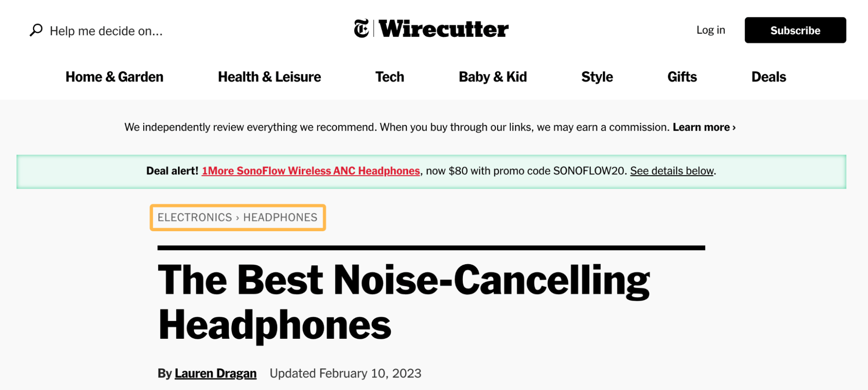Browse the Health & Leisure category
Screen dimensions: 868x390
point(270,77)
